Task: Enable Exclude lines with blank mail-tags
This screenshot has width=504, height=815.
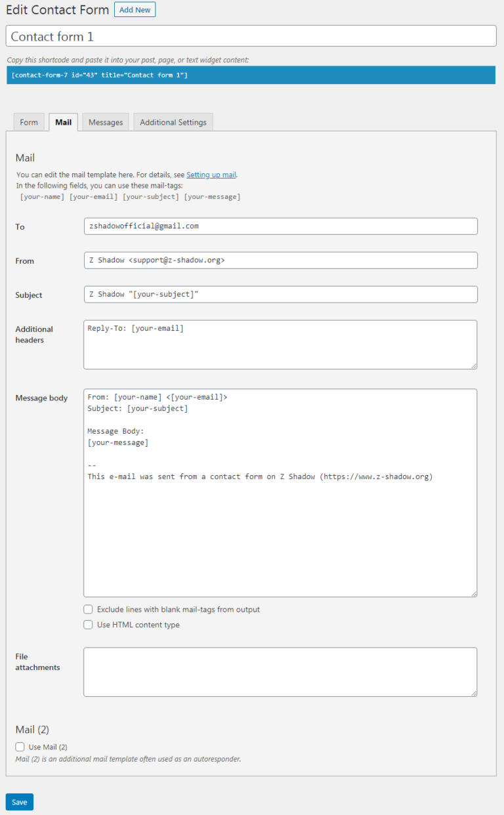Action: coord(88,609)
